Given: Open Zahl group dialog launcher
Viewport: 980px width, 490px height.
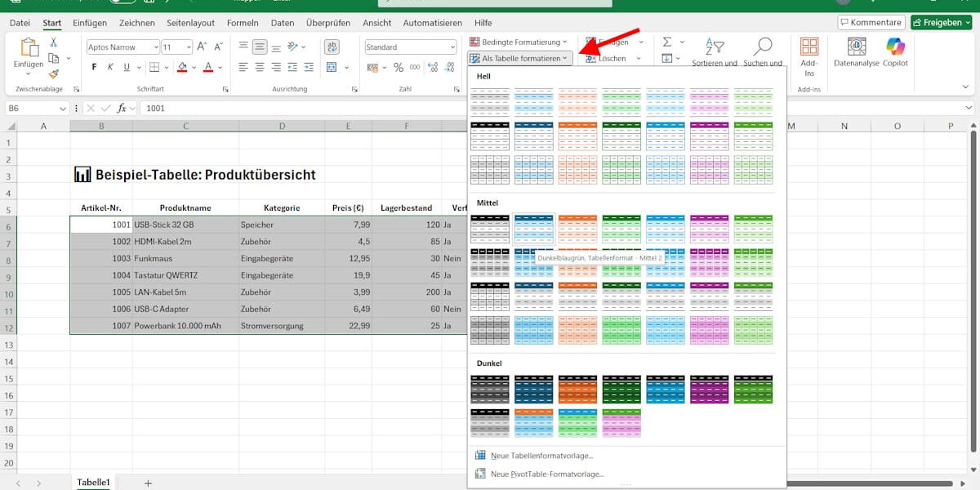Looking at the screenshot, I should (x=456, y=88).
